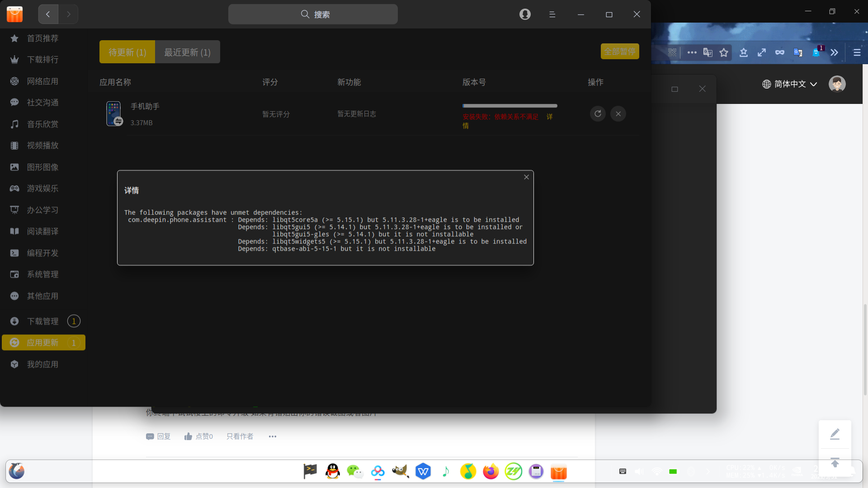Click the retry update icon for 手机助手
This screenshot has width=868, height=488.
(598, 114)
